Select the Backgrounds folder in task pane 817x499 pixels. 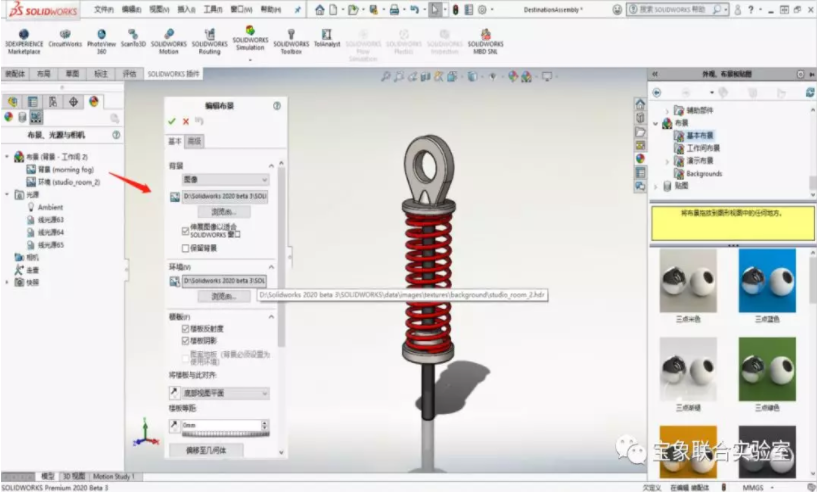pyautogui.click(x=704, y=173)
